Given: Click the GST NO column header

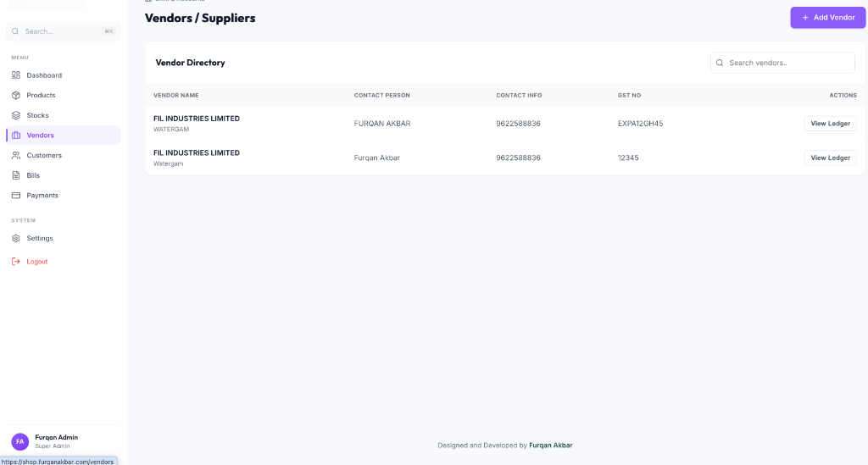Looking at the screenshot, I should tap(630, 95).
